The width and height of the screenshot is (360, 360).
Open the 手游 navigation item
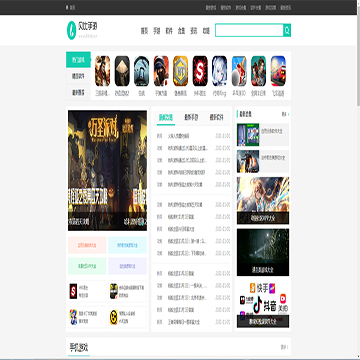point(157,31)
